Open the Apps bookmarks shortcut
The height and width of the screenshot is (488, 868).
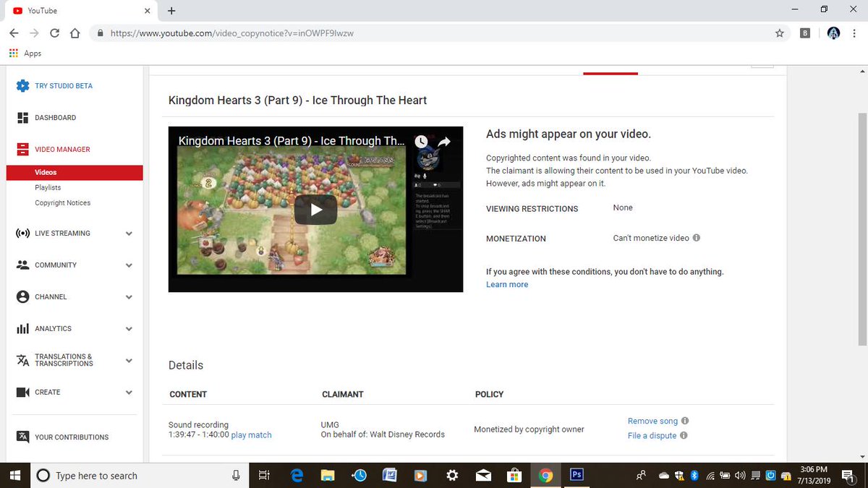pyautogui.click(x=25, y=53)
